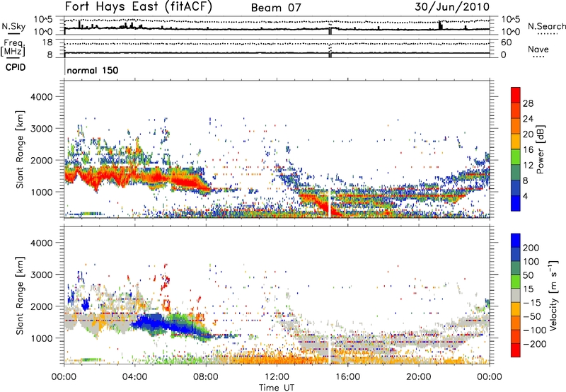This screenshot has height=392, width=566.
Task: Click the 'Fort Hays East (fitACF)' title
Action: tap(138, 6)
